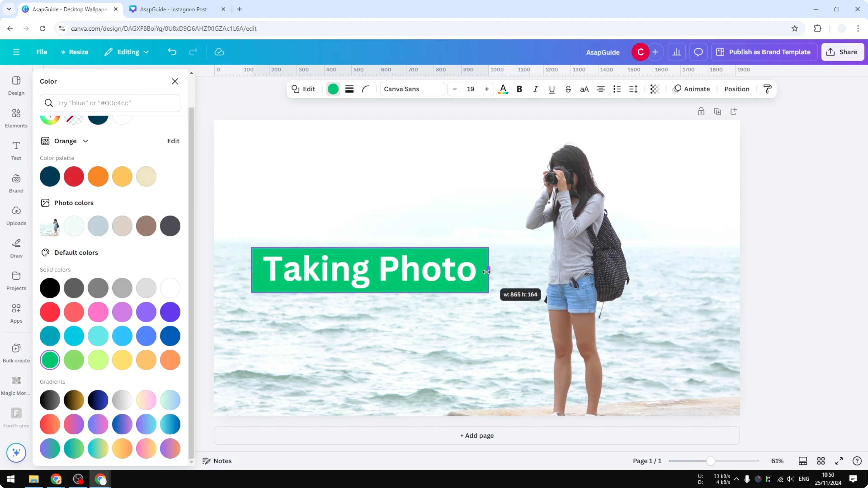
Task: Toggle strikethrough on selected text
Action: [x=568, y=89]
